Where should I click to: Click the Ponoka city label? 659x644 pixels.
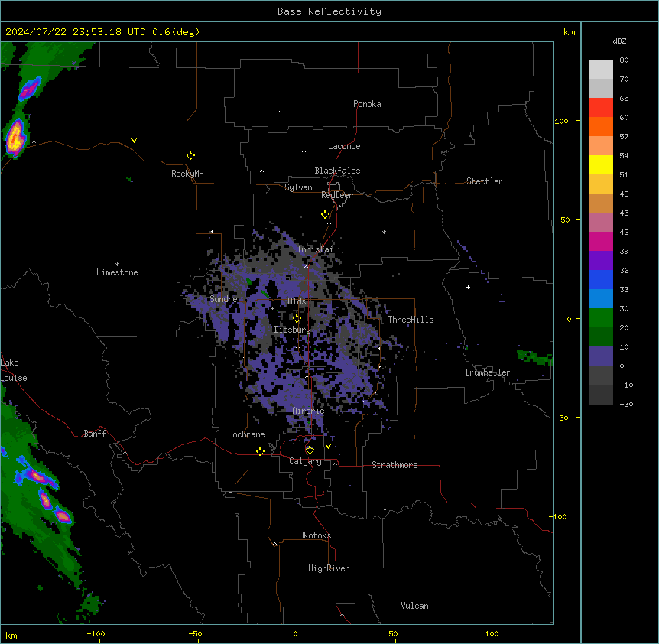coord(367,104)
